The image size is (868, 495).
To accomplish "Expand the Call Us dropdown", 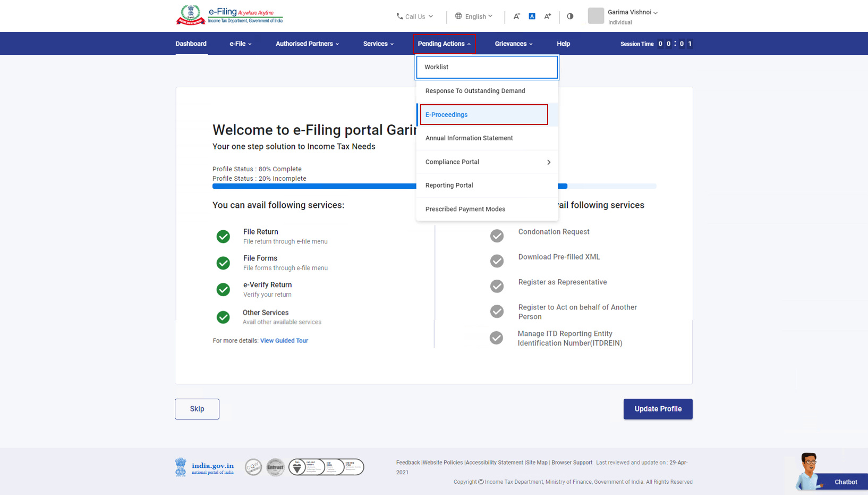I will tap(415, 16).
